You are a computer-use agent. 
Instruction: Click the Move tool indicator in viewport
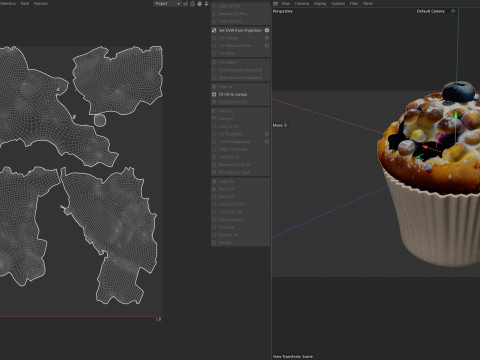[x=280, y=125]
